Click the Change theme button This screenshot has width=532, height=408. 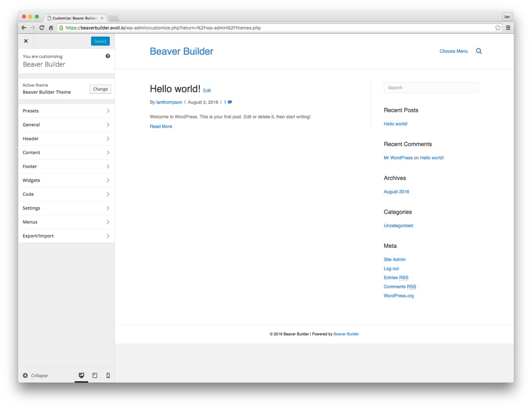pos(100,89)
